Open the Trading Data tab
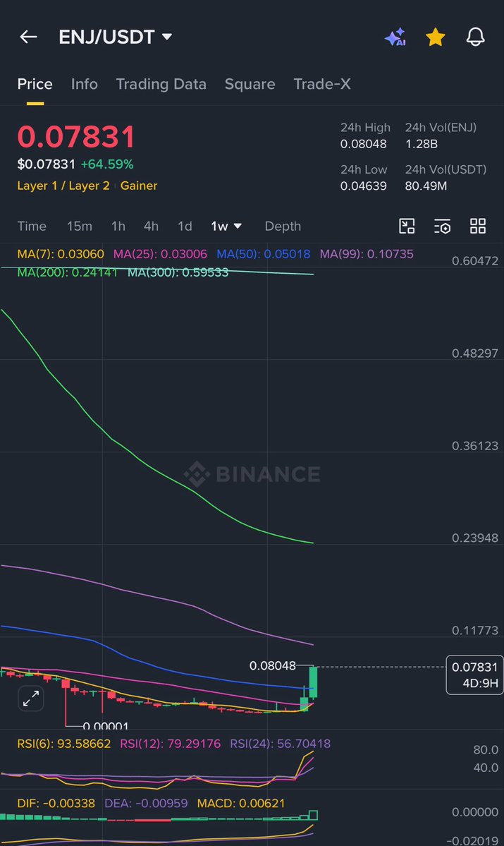Screen dimensions: 504x846 [161, 84]
